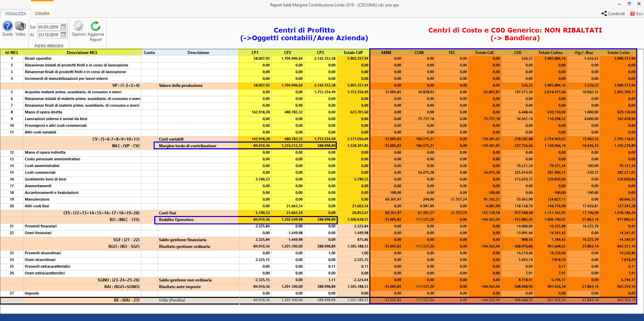Open the Video tutorial icon
The height and width of the screenshot is (321, 644).
[20, 26]
